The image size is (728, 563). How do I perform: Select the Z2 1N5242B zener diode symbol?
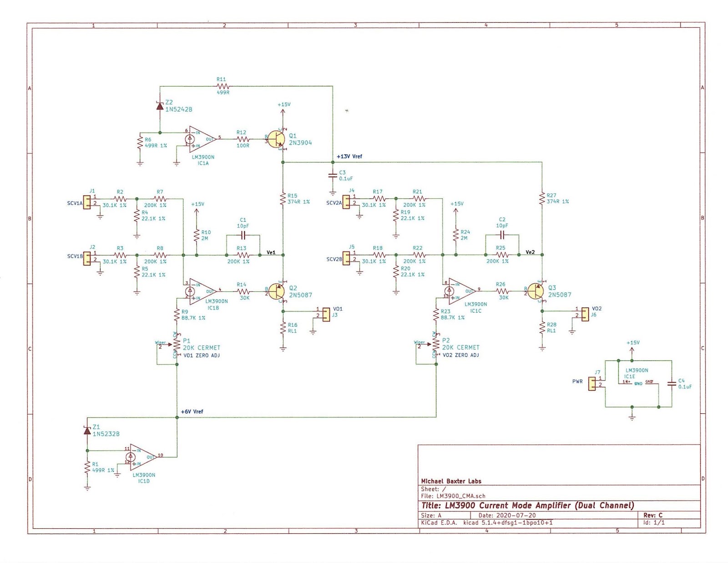(x=159, y=107)
